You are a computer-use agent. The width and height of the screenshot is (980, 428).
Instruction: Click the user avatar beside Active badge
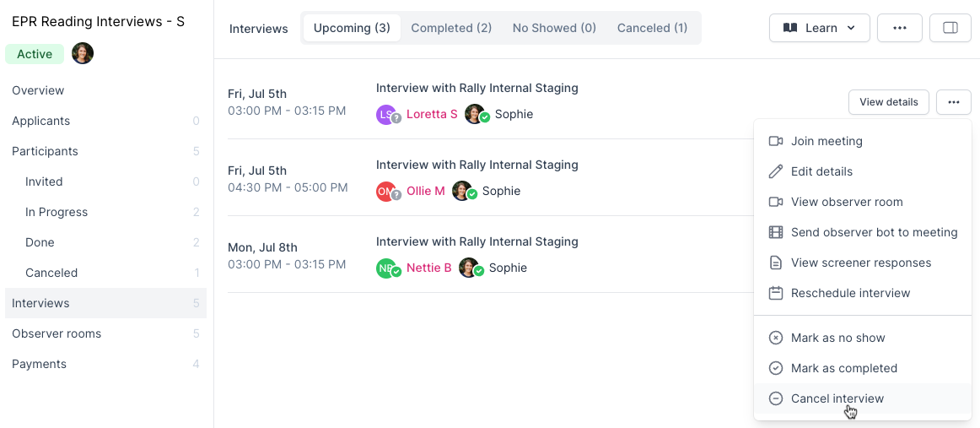[x=83, y=54]
